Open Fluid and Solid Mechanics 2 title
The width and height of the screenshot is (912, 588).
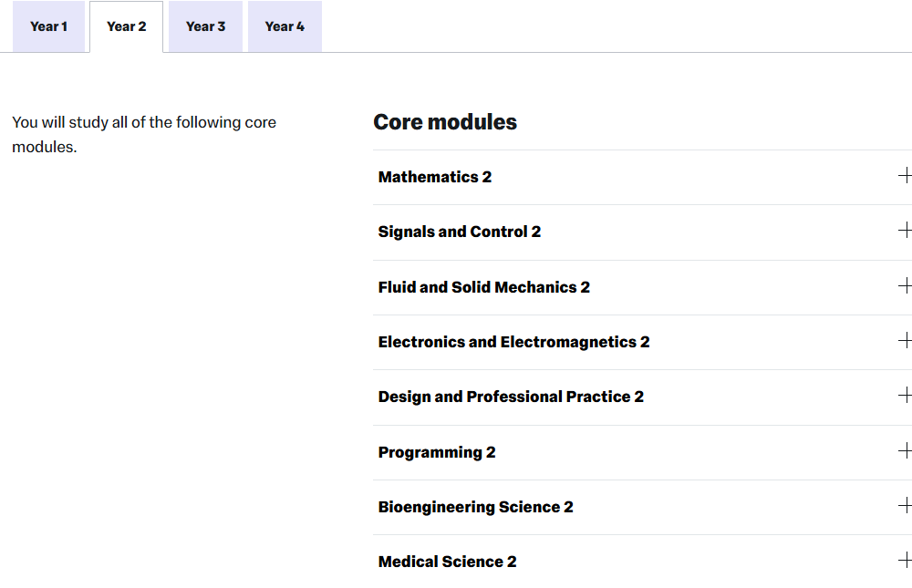(484, 287)
